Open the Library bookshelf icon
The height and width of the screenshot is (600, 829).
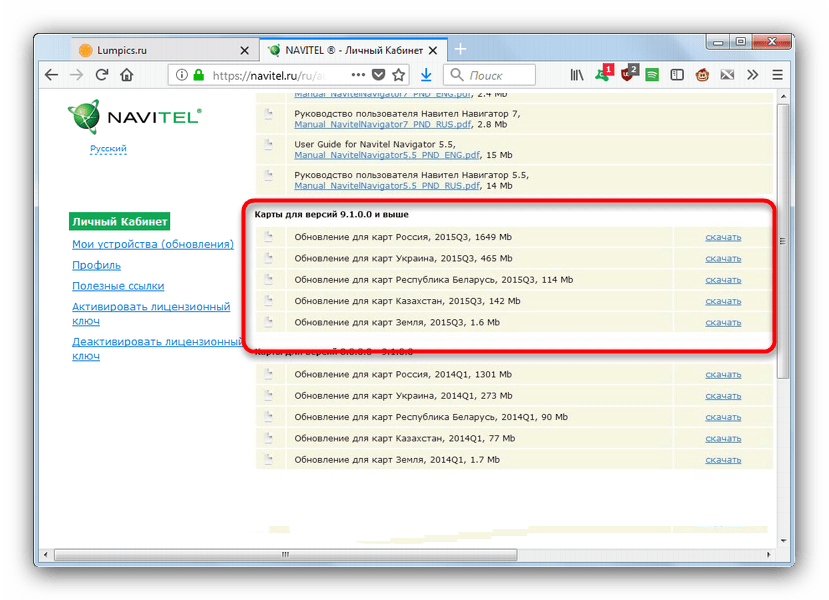click(x=577, y=75)
